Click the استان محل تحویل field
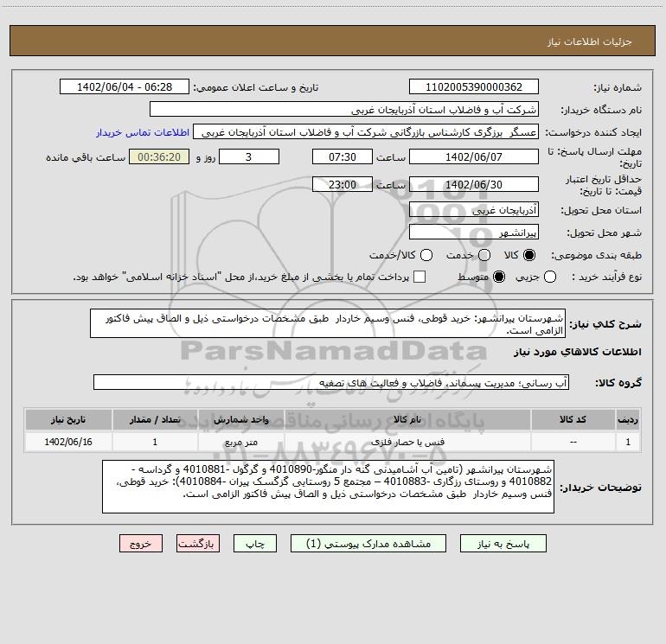The height and width of the screenshot is (644, 666). 474,210
